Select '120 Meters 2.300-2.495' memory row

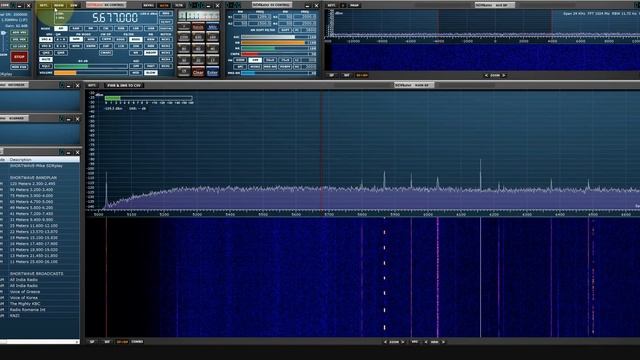(x=40, y=184)
